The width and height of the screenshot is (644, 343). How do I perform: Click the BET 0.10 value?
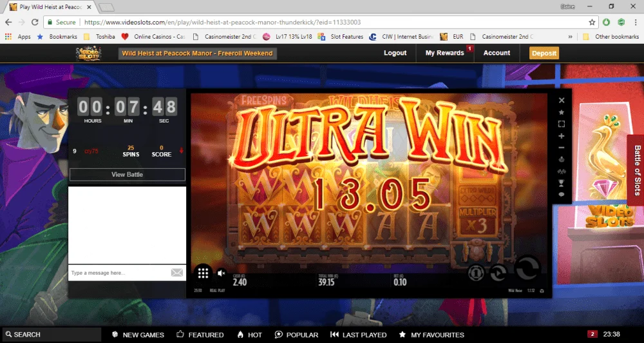(400, 282)
